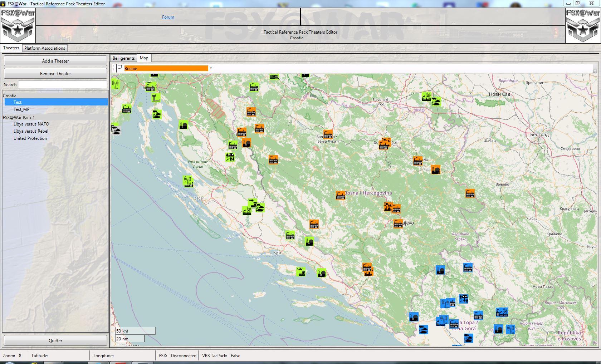The image size is (601, 364).
Task: Click the orange factory icon west of Ваљево
Action: tap(470, 193)
